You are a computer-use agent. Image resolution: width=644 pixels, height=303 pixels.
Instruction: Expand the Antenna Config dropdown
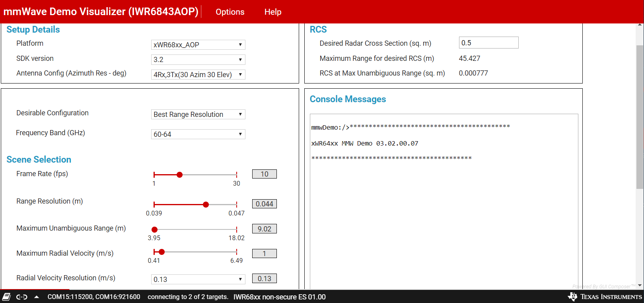pyautogui.click(x=198, y=74)
